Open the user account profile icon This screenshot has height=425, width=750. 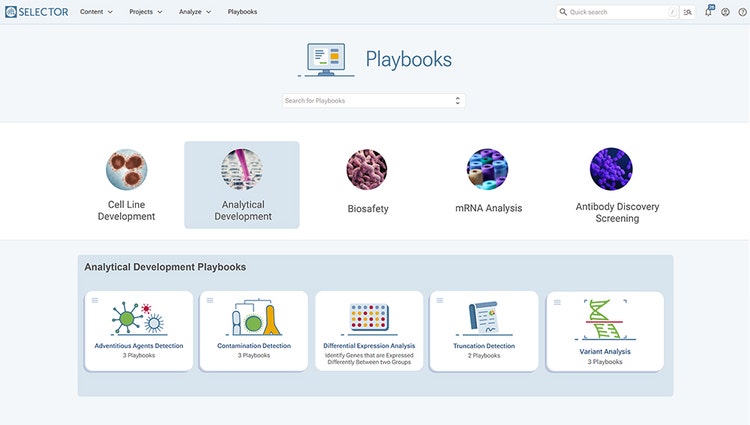click(x=725, y=12)
